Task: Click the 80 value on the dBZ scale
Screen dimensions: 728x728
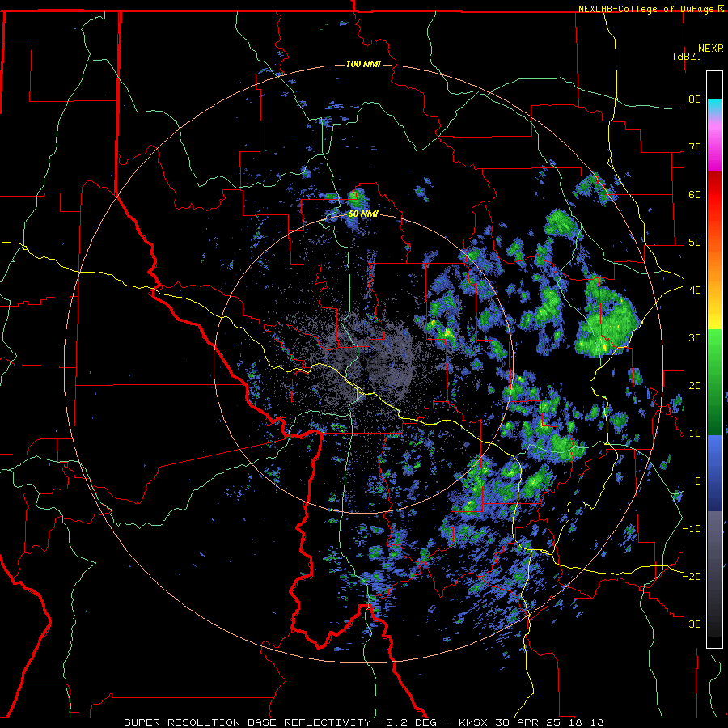Action: [695, 99]
